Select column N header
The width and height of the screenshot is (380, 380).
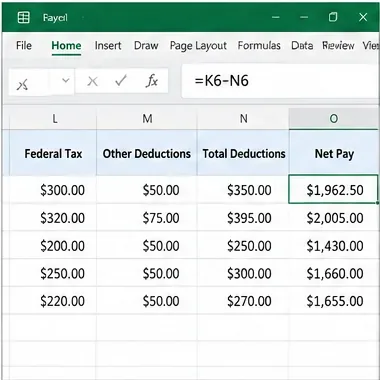(x=243, y=118)
